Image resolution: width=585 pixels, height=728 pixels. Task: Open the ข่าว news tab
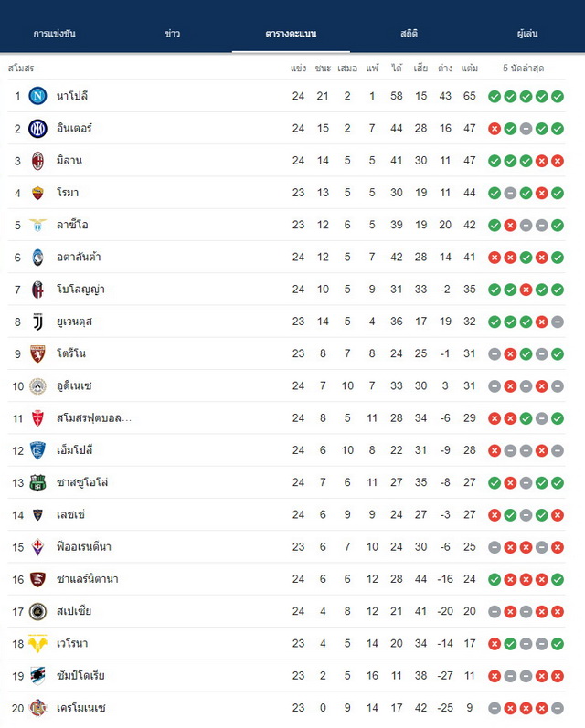pyautogui.click(x=173, y=34)
